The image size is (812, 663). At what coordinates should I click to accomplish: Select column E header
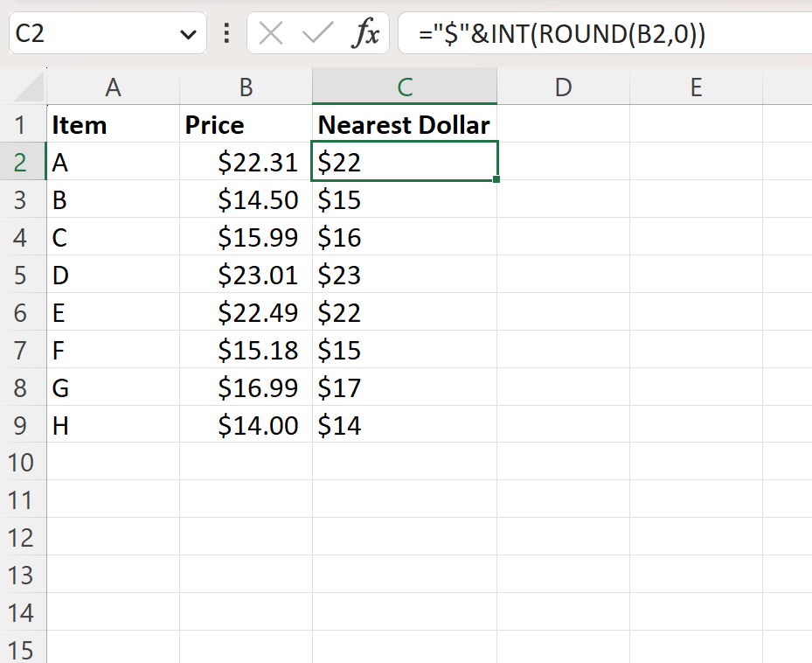pyautogui.click(x=695, y=87)
